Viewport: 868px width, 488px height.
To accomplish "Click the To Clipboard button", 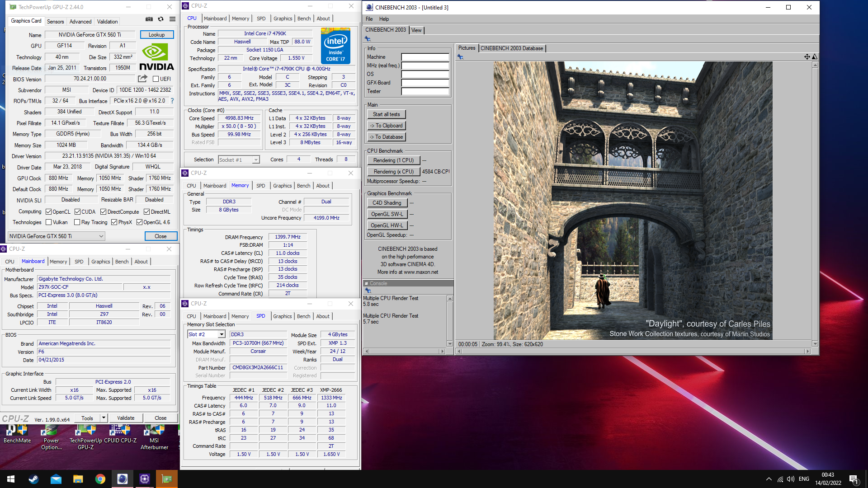I will 386,126.
